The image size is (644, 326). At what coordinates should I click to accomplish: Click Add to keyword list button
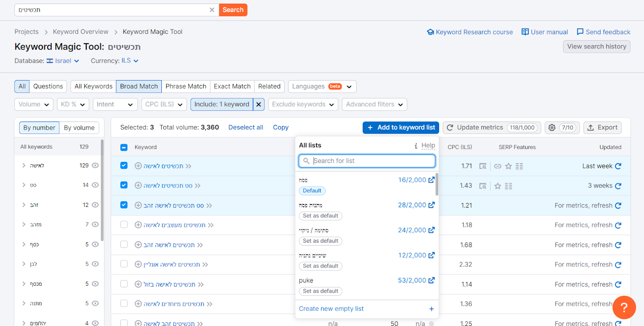(401, 128)
